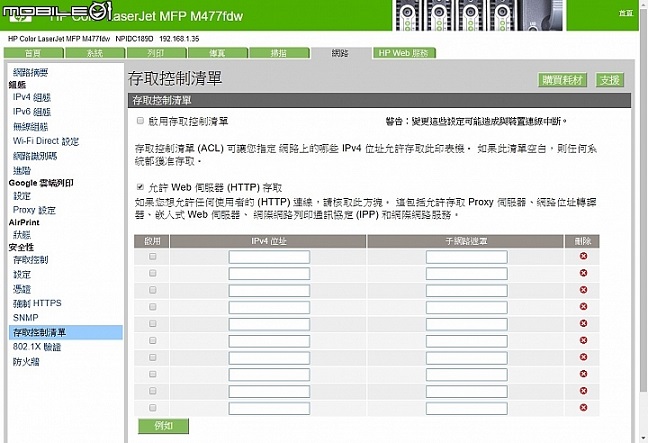
Task: Click the first row 子網路遮罩 field
Action: (467, 257)
